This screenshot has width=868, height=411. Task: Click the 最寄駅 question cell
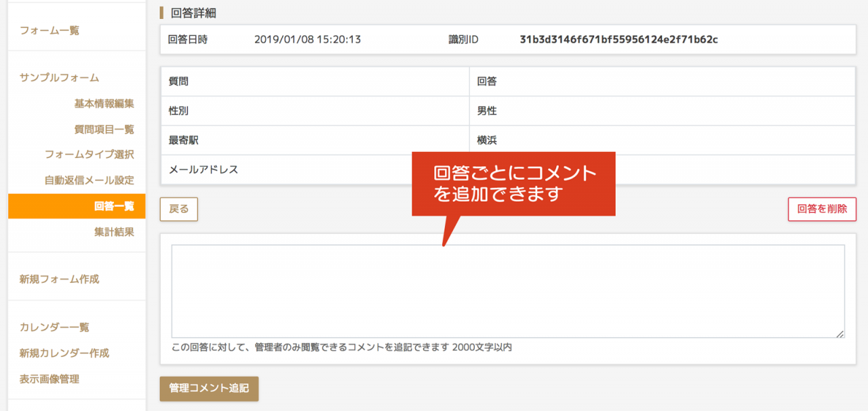click(x=315, y=140)
